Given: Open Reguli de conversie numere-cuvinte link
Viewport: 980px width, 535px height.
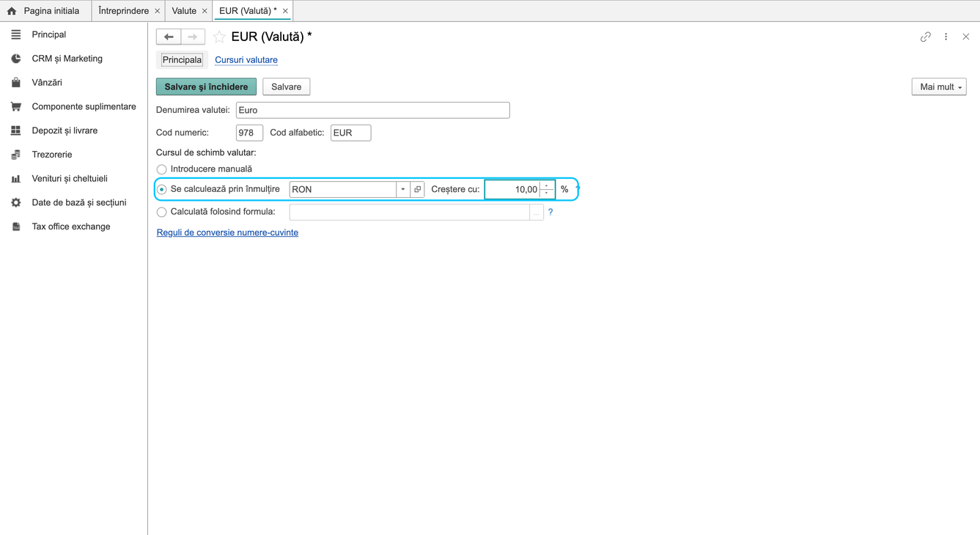Looking at the screenshot, I should (x=227, y=232).
